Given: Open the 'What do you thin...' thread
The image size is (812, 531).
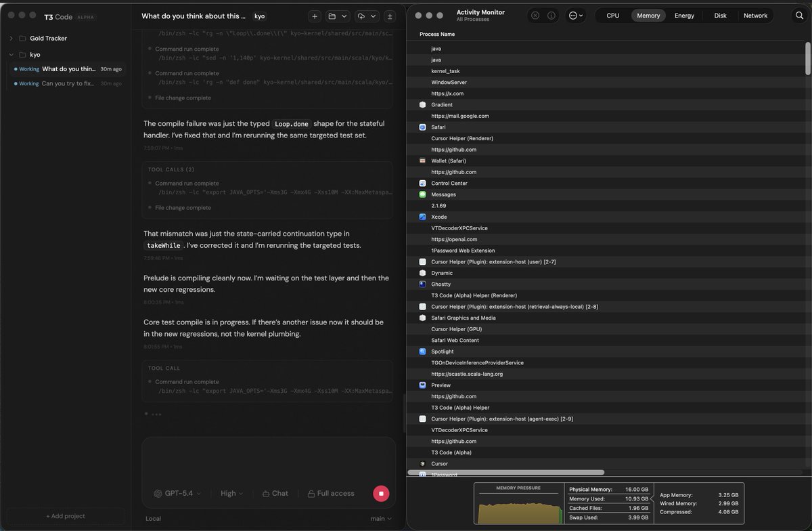Looking at the screenshot, I should point(68,69).
